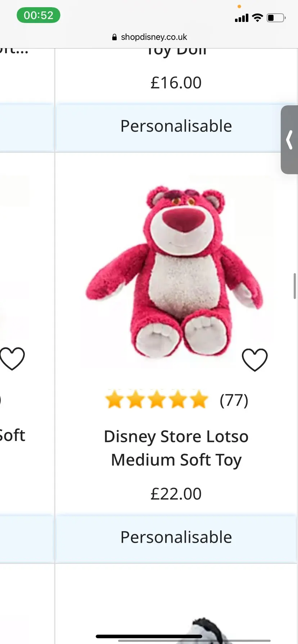This screenshot has width=298, height=644.
Task: Open the (77) reviews count link
Action: click(234, 400)
